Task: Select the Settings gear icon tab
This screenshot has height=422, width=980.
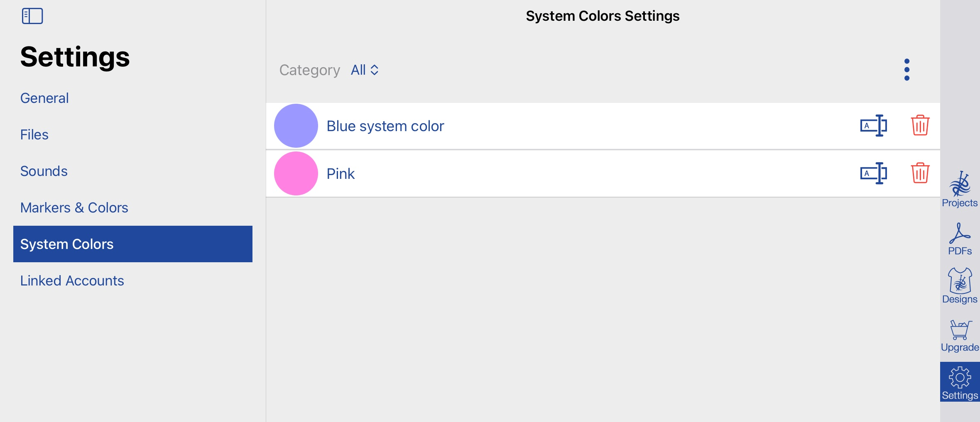Action: (960, 382)
